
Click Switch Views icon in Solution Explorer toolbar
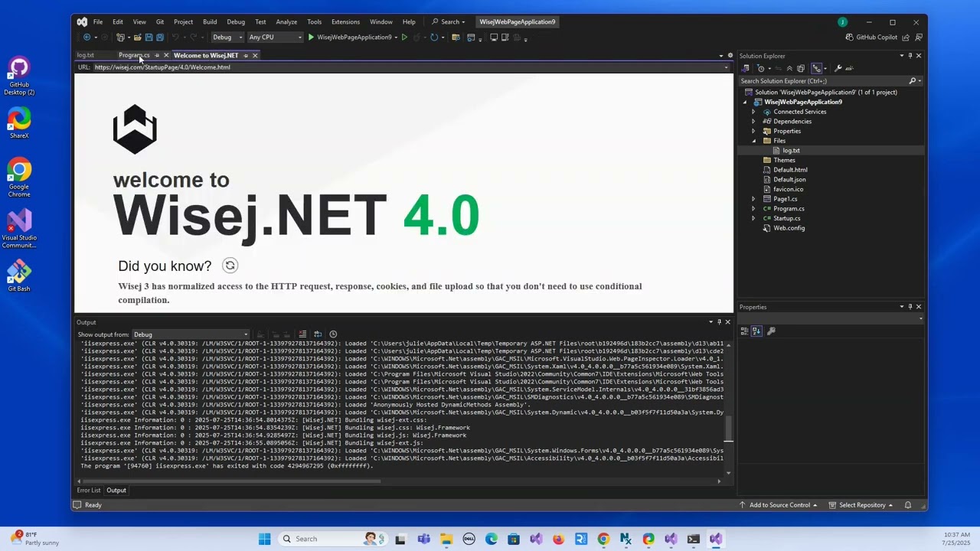(x=746, y=68)
